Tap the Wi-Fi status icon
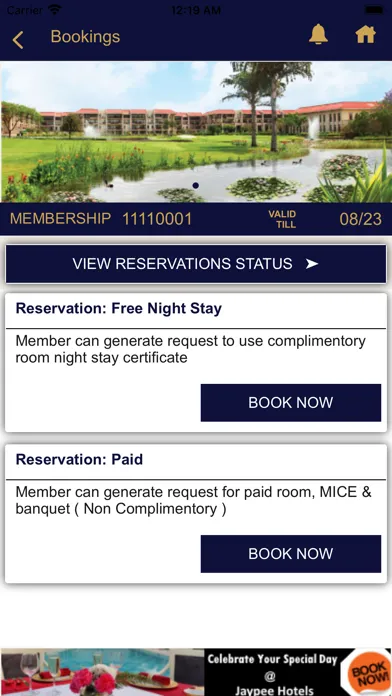 tap(55, 9)
